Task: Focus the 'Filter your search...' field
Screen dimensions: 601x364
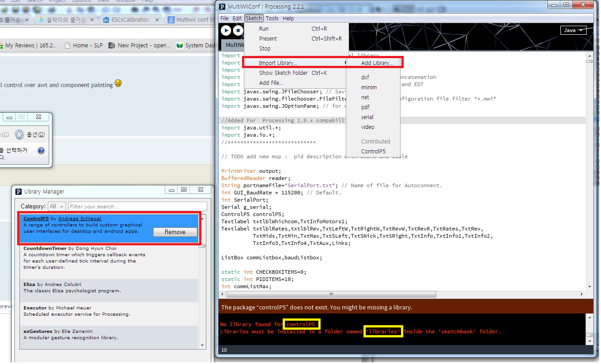Action: click(137, 206)
